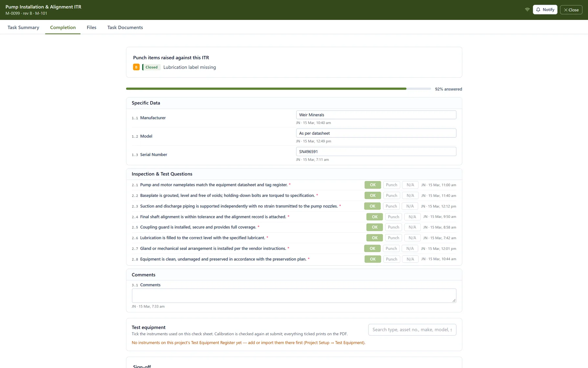Image resolution: width=588 pixels, height=368 pixels.
Task: Close the ITR with the Close button
Action: [571, 10]
